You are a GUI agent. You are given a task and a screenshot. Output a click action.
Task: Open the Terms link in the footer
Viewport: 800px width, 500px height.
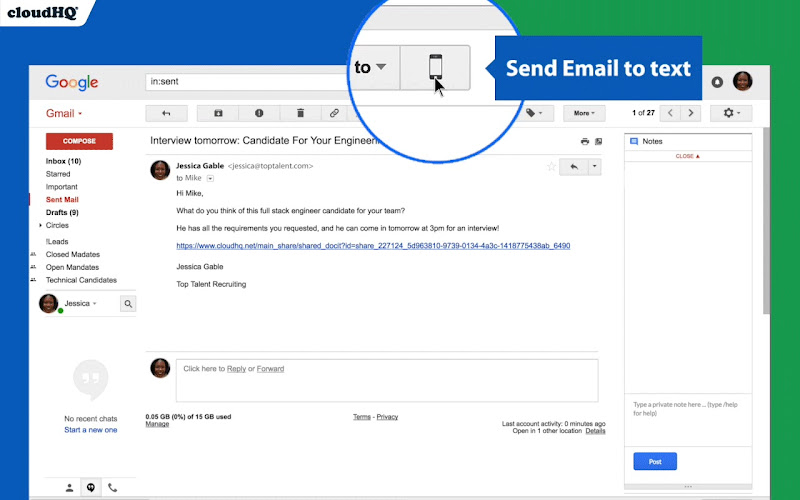(362, 417)
